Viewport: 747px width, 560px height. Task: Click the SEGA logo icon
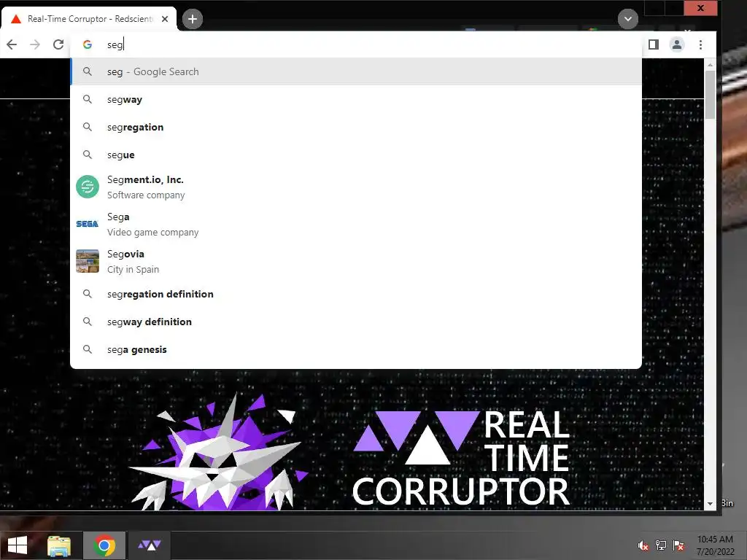[x=88, y=224]
